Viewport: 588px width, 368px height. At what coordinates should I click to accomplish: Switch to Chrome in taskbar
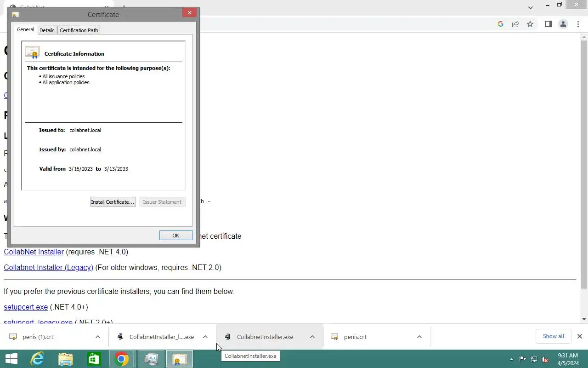(x=122, y=359)
